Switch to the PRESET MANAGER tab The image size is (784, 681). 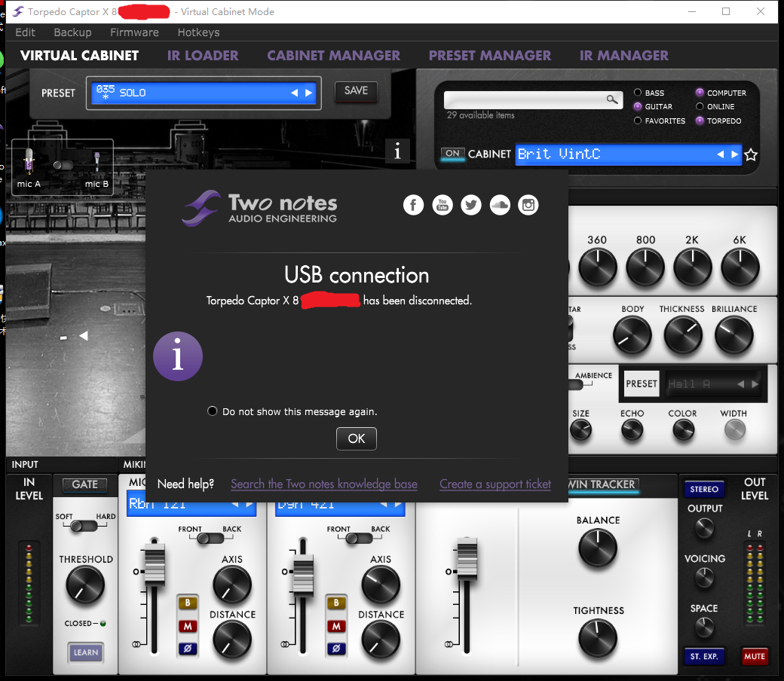click(490, 56)
